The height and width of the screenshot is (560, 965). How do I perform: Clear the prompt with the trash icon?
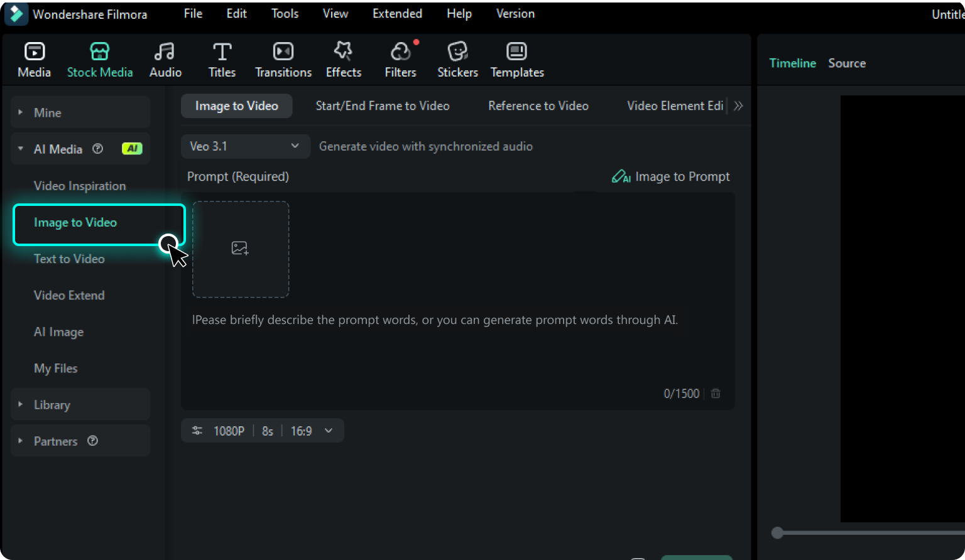pos(716,394)
